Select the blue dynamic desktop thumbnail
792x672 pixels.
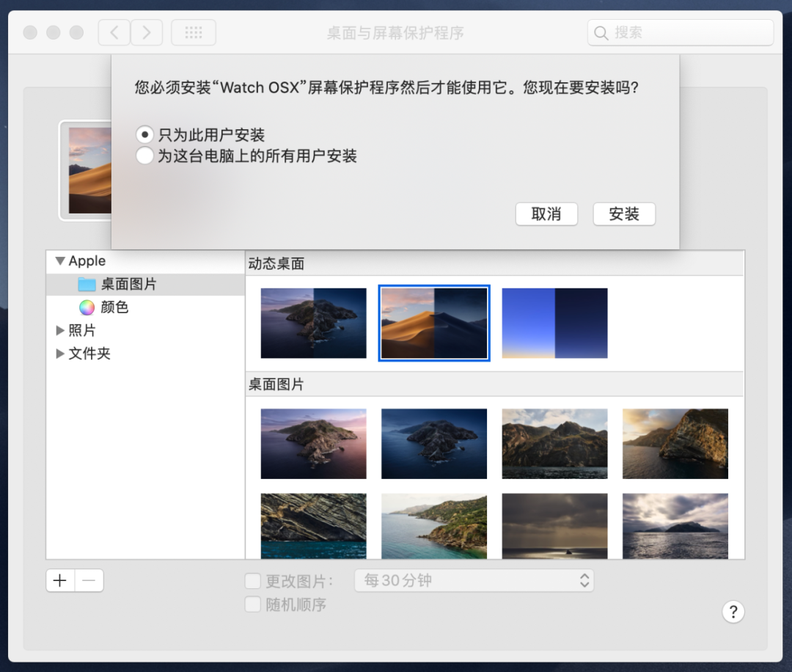[x=554, y=323]
